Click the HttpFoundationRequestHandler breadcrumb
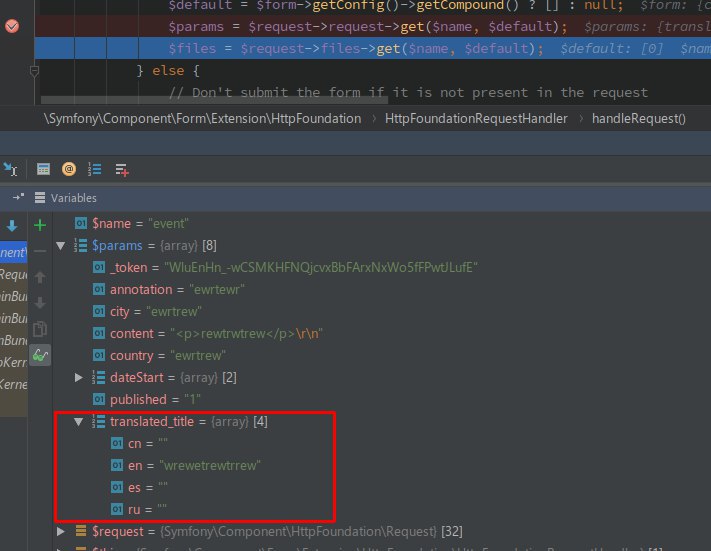The width and height of the screenshot is (711, 551). tap(476, 119)
